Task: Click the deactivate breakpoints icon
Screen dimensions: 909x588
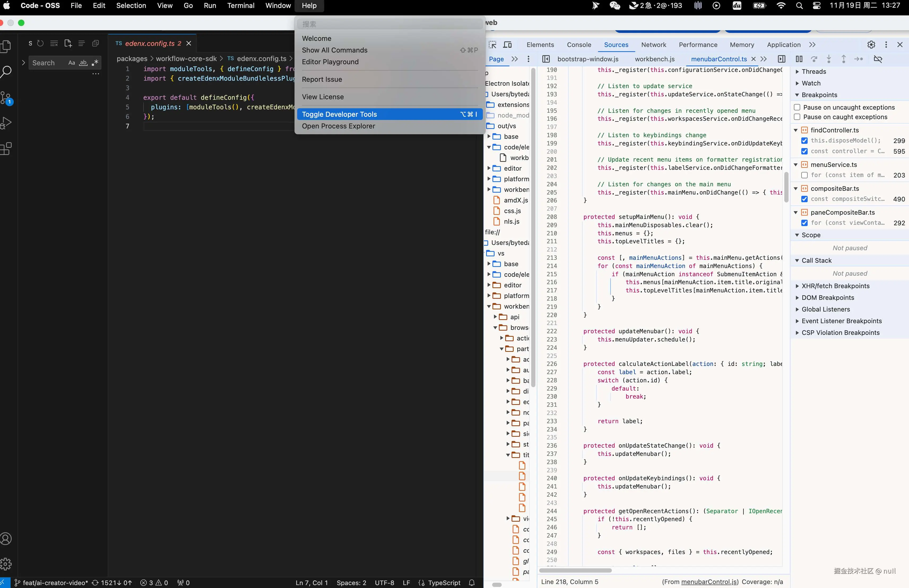Action: coord(878,59)
